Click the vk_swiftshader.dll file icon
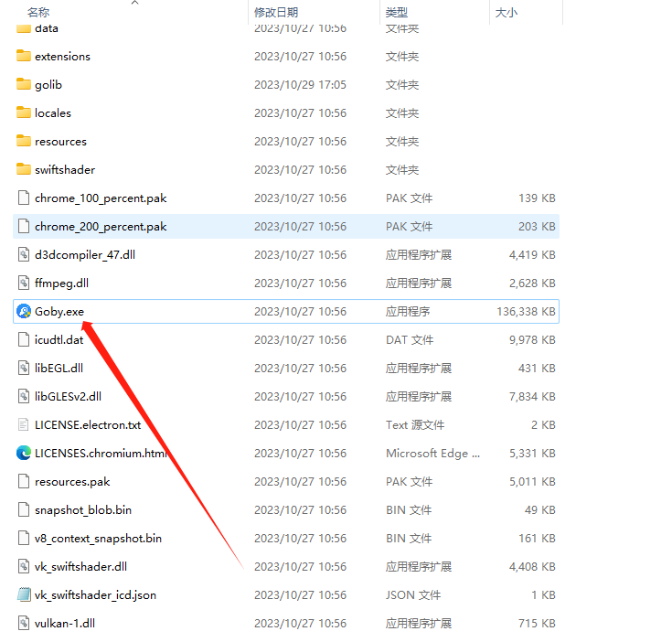 (24, 566)
